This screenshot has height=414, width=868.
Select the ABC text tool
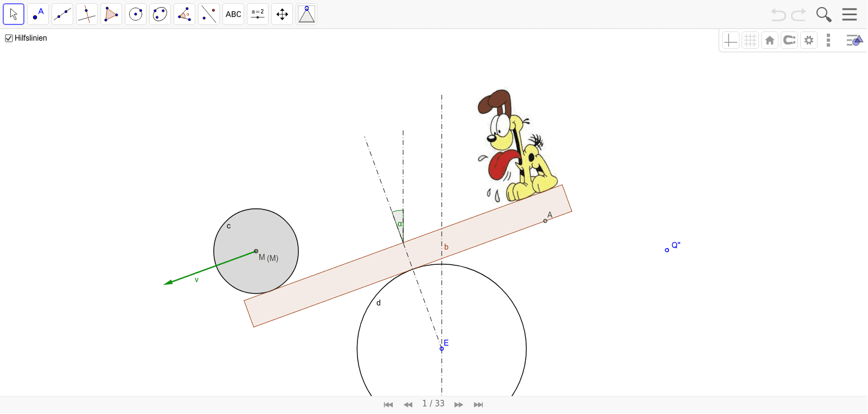pyautogui.click(x=233, y=14)
